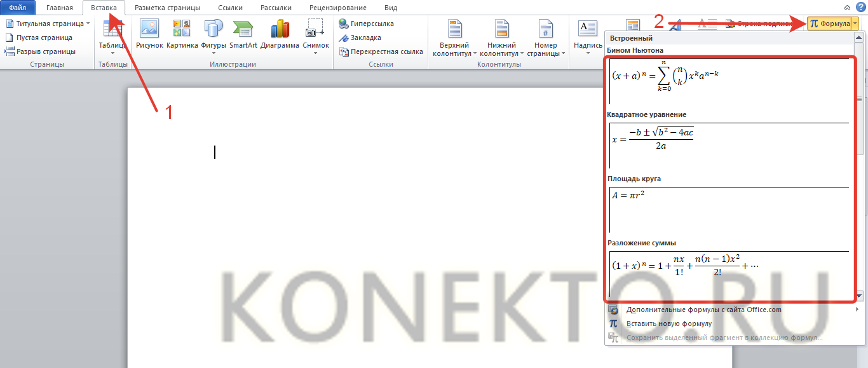Open the Word help question icon

click(x=860, y=7)
